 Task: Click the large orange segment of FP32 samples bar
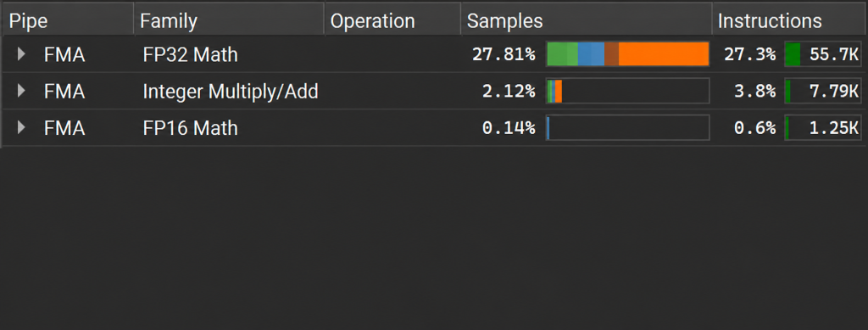coord(664,54)
